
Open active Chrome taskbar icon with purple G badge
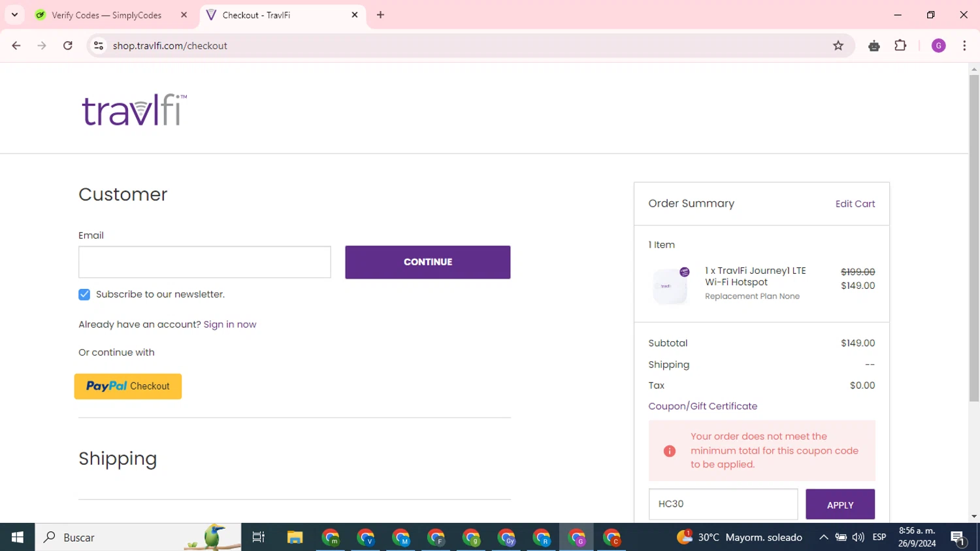577,537
